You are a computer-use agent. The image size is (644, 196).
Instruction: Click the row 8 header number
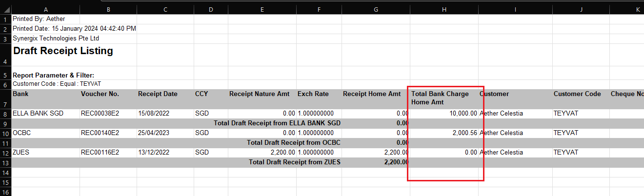[x=5, y=114]
